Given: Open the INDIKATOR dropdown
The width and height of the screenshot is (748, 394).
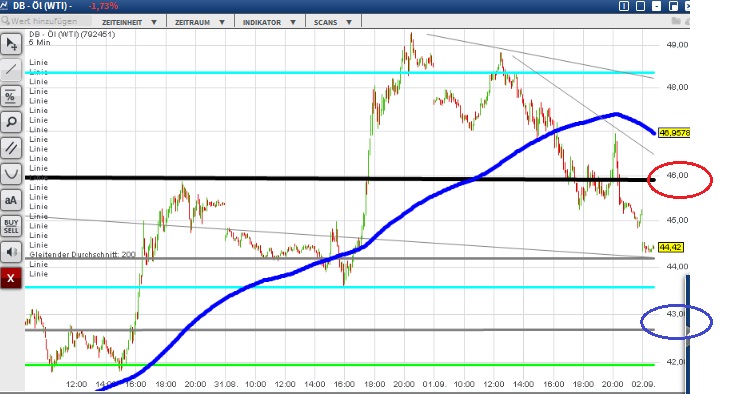Looking at the screenshot, I should tap(269, 22).
